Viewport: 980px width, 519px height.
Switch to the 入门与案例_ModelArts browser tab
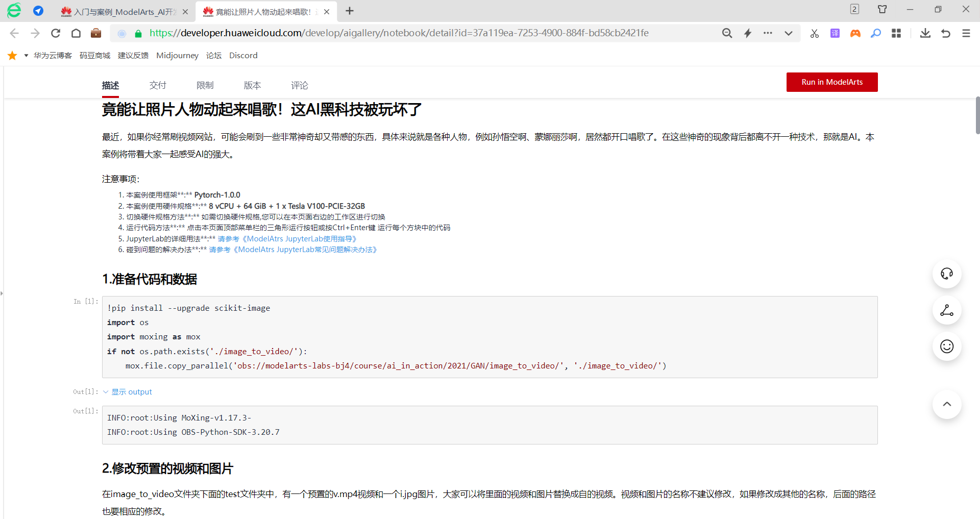coord(125,11)
